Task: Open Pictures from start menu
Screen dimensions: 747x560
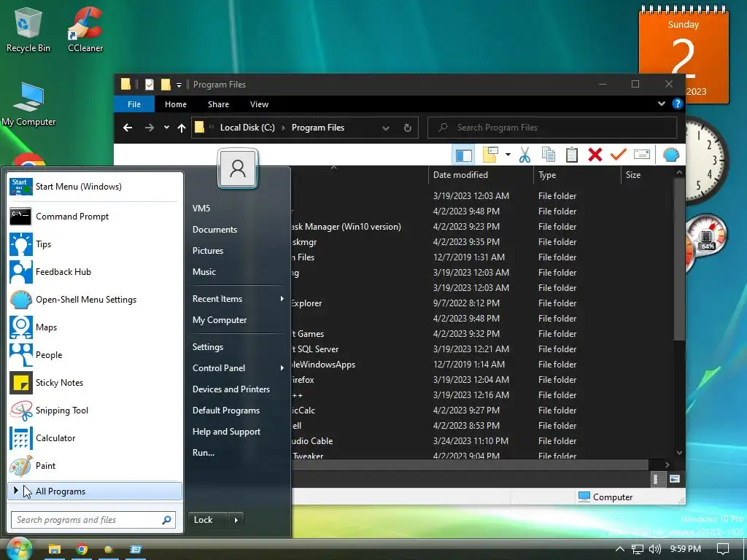Action: point(208,251)
